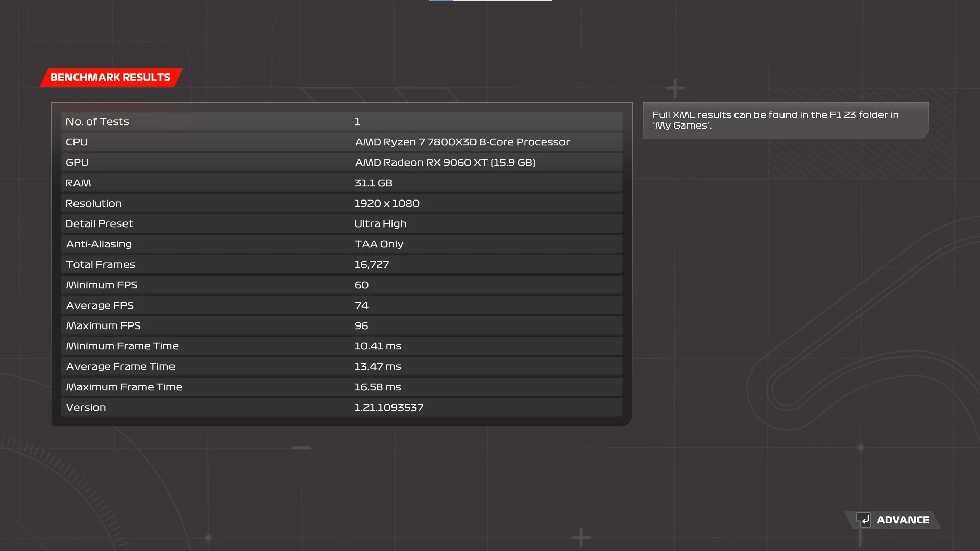Viewport: 980px width, 551px height.
Task: Click the No. of Tests row
Action: click(x=341, y=122)
